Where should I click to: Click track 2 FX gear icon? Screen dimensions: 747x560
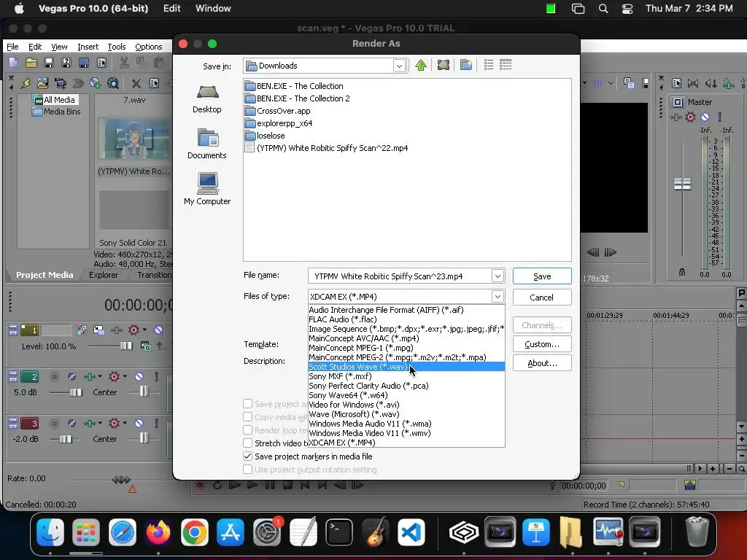pyautogui.click(x=114, y=377)
